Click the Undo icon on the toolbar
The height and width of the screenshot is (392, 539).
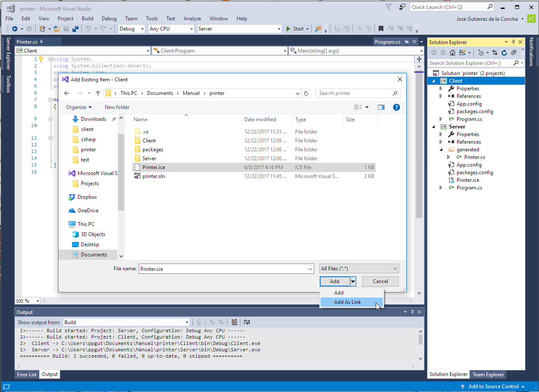coord(89,28)
